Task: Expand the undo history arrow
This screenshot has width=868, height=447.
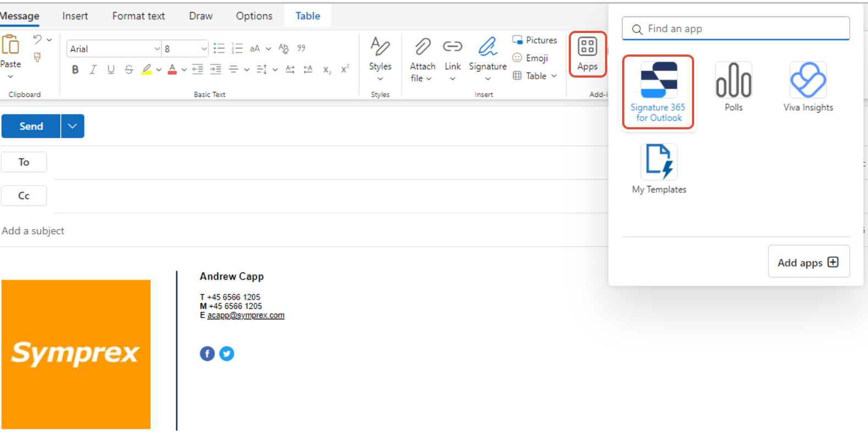Action: point(50,40)
